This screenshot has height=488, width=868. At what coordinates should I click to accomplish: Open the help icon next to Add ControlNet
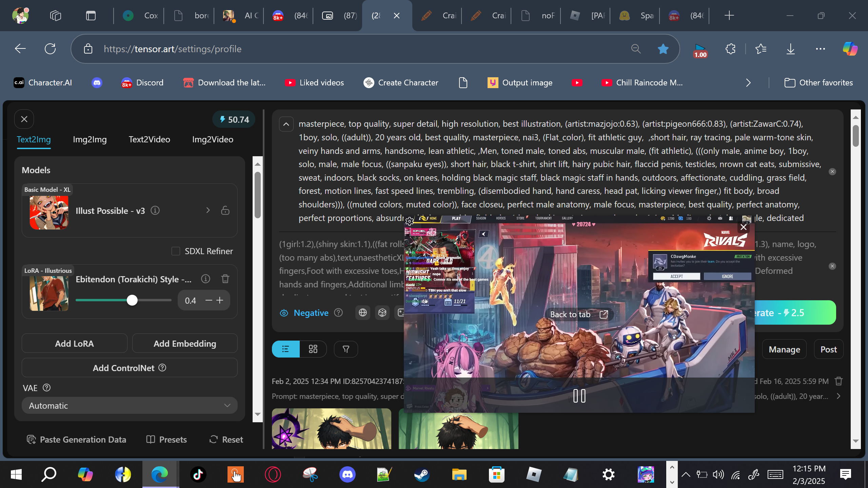pyautogui.click(x=162, y=368)
